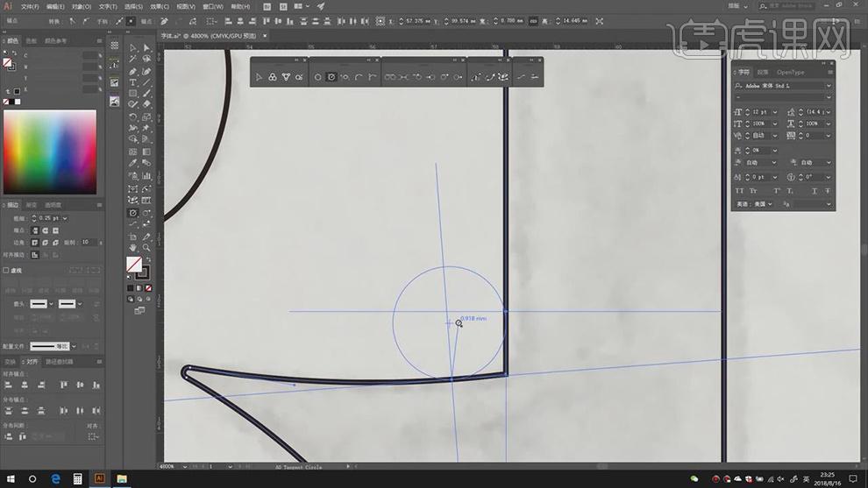Select the Selection tool in the Tools panel
The image size is (868, 488).
tap(133, 48)
